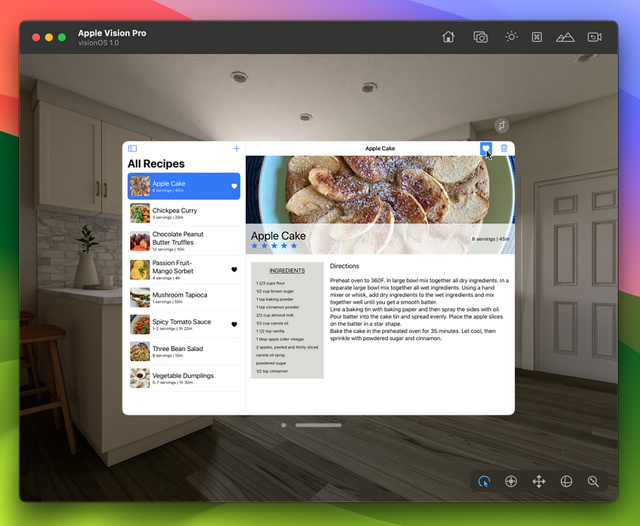
Task: Select the pan move arrows tool
Action: click(x=538, y=481)
